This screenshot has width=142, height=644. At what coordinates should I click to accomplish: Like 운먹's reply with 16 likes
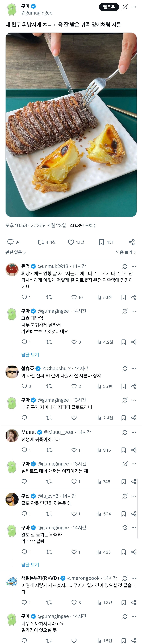click(x=74, y=297)
